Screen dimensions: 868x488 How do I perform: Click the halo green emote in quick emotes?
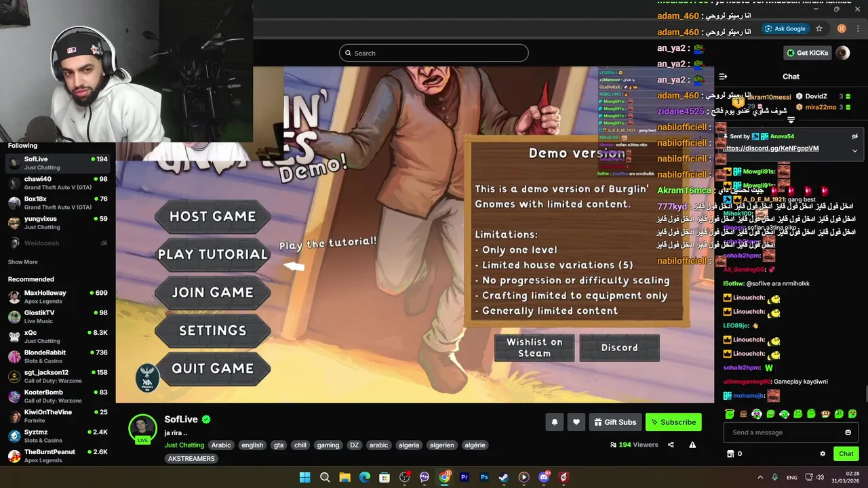click(x=730, y=414)
